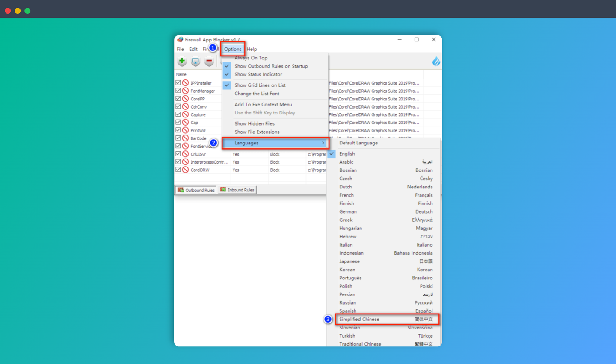Screen dimensions: 616x364
Task: Click the blue flame logo at top right
Action: pyautogui.click(x=436, y=61)
